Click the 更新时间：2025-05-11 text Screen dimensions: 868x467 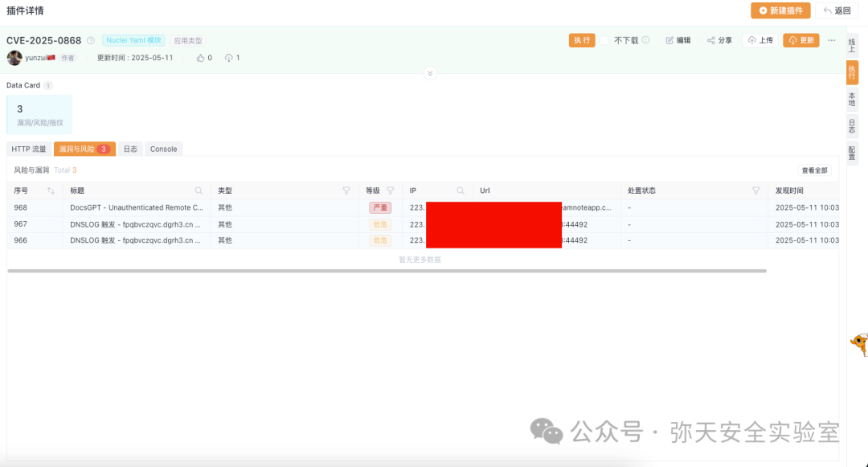coord(135,58)
